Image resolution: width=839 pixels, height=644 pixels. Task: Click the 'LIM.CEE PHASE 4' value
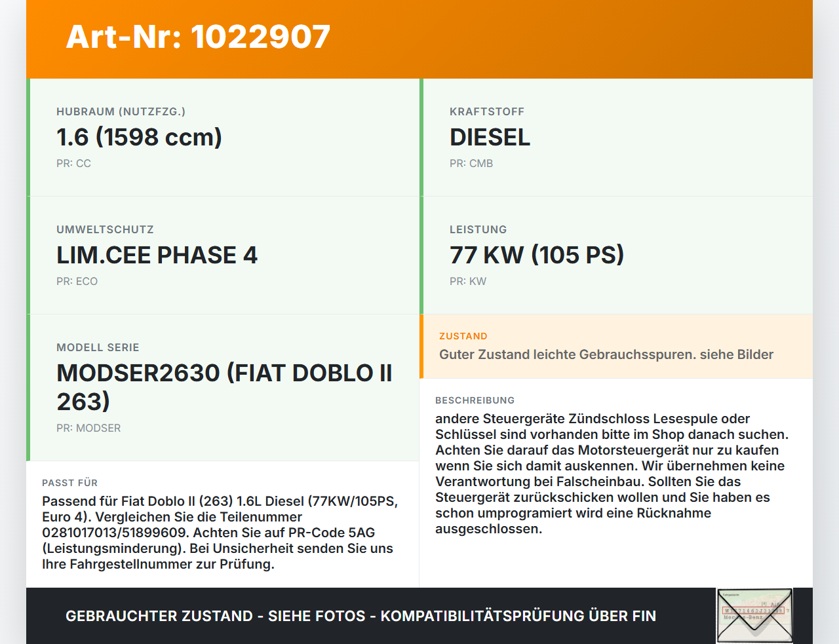pos(157,255)
